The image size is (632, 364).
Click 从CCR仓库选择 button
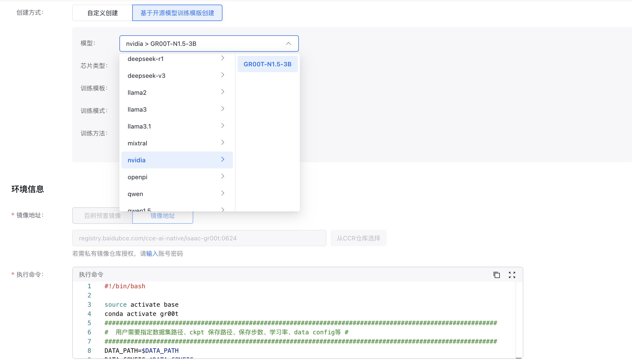[359, 238]
